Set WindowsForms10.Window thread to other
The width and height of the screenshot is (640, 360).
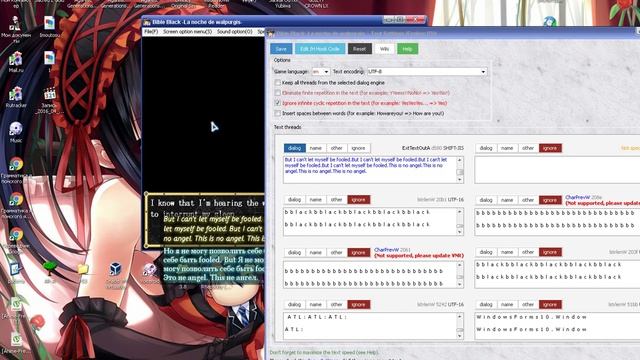(x=528, y=304)
